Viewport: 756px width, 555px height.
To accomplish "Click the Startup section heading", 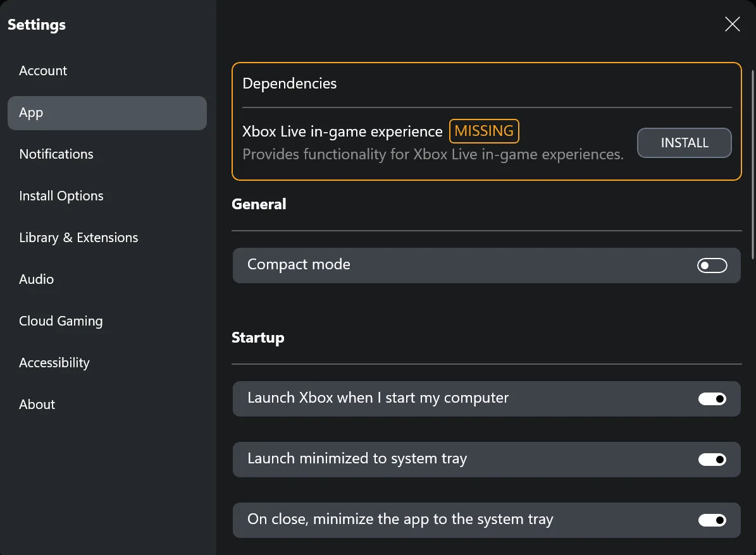I will (x=258, y=338).
